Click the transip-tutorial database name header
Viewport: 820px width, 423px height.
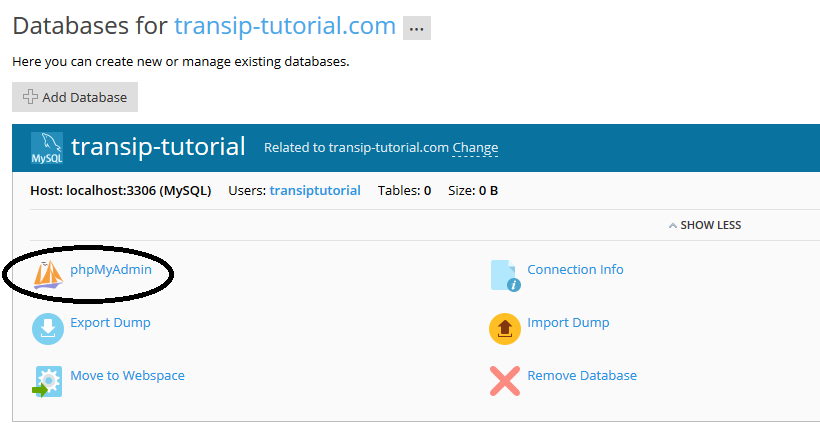pos(158,147)
